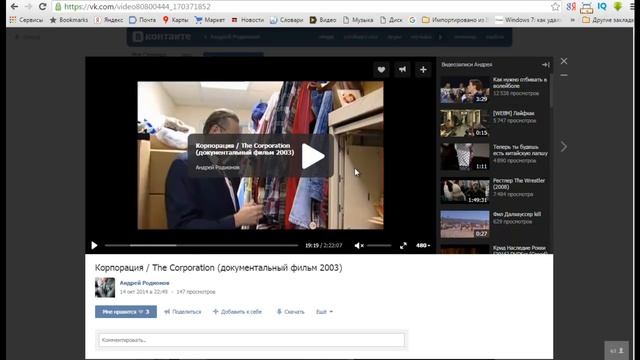
Task: Bookmark this page with the star icon
Action: [555, 7]
